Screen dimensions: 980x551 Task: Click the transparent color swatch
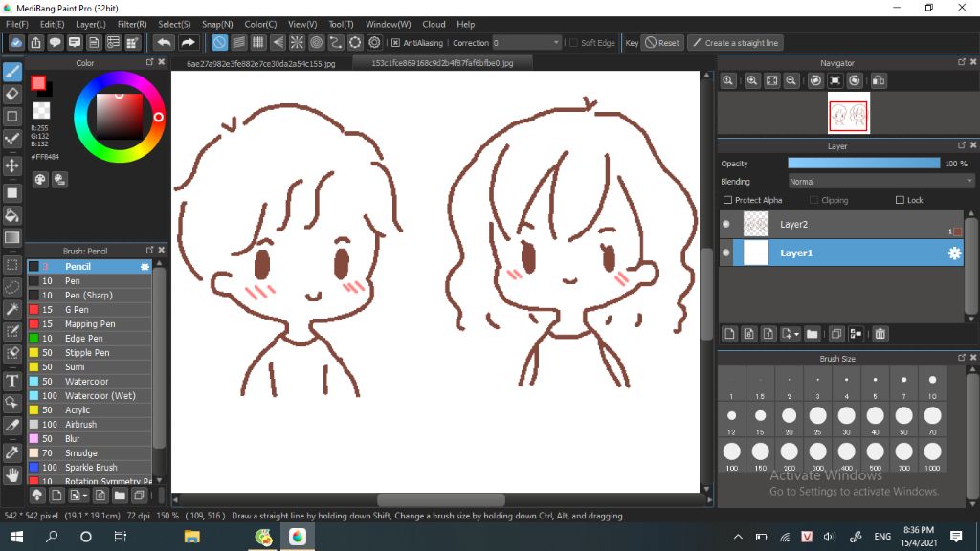[41, 111]
